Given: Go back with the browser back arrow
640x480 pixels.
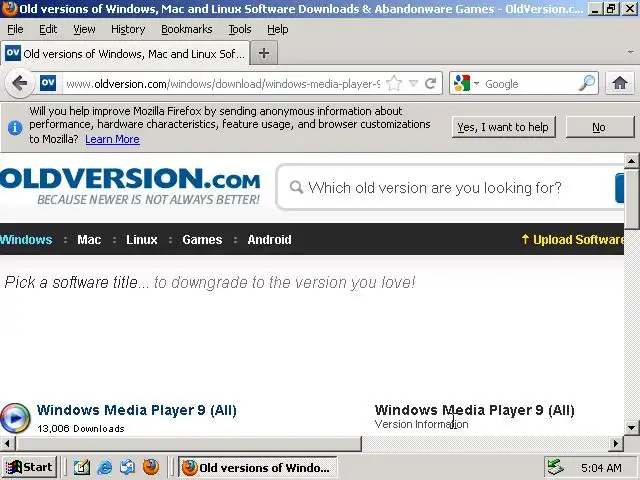Looking at the screenshot, I should coord(20,84).
